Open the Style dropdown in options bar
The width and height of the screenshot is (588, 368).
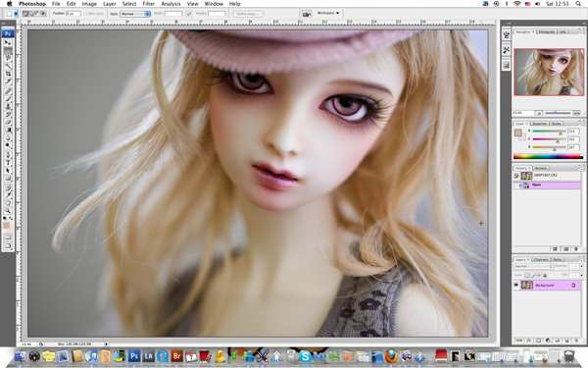(135, 14)
